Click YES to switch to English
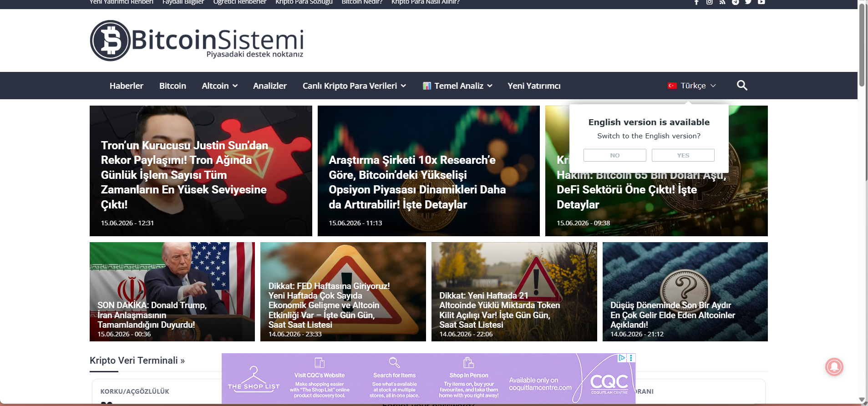This screenshot has width=868, height=406. coord(683,155)
